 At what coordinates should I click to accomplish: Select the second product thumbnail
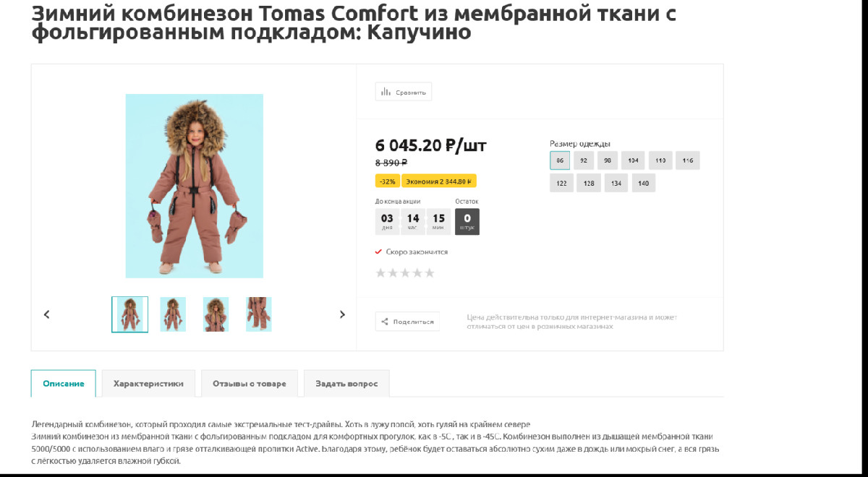tap(173, 314)
